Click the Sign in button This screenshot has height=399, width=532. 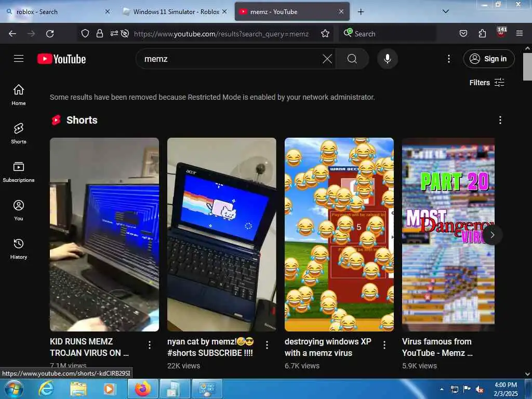tap(489, 59)
